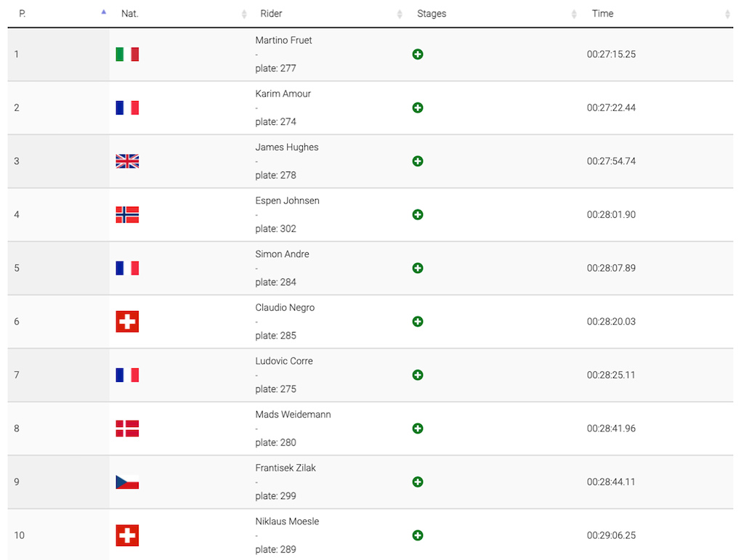Screen dimensions: 744x560
Task: Open green plus icon beside Espen Johnsen
Action: (x=418, y=215)
